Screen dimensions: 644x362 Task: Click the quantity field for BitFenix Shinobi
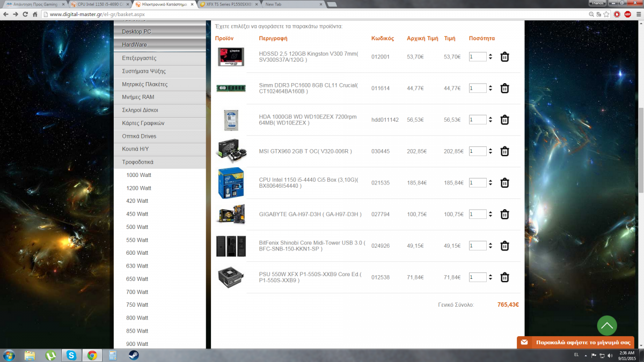click(x=477, y=246)
